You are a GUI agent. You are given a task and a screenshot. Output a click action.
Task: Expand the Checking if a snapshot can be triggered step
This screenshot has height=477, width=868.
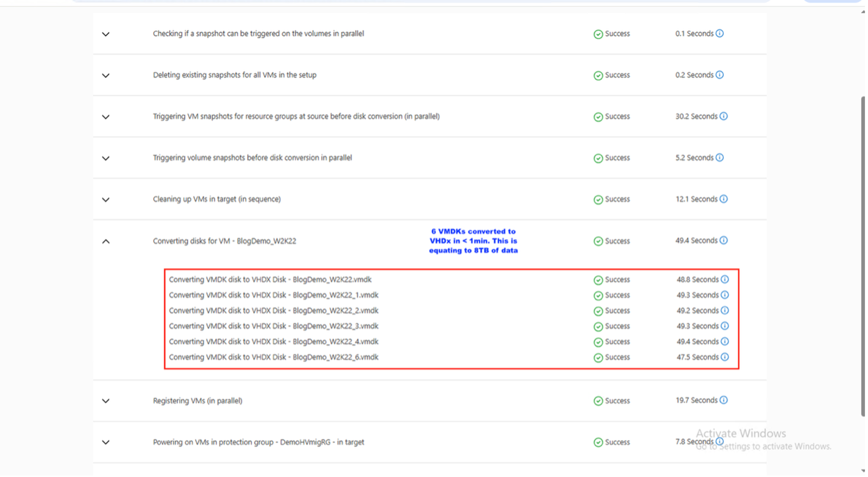click(x=106, y=34)
